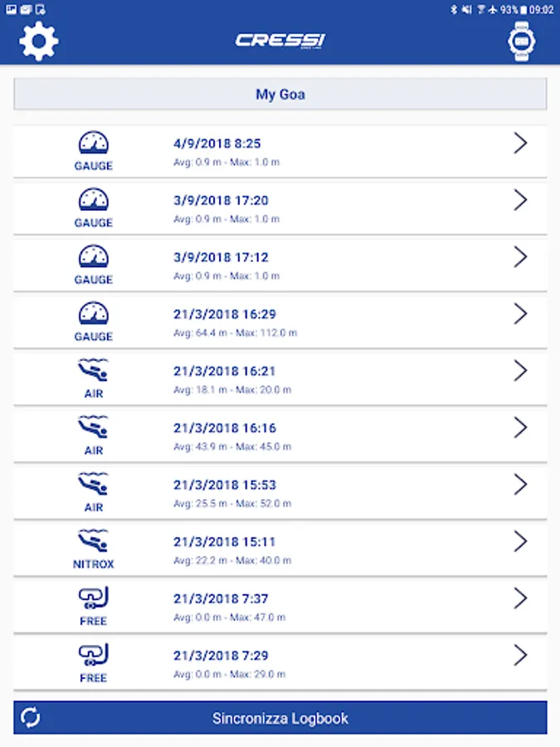The image size is (560, 747).
Task: Tap the dive computer watch icon
Action: [522, 41]
